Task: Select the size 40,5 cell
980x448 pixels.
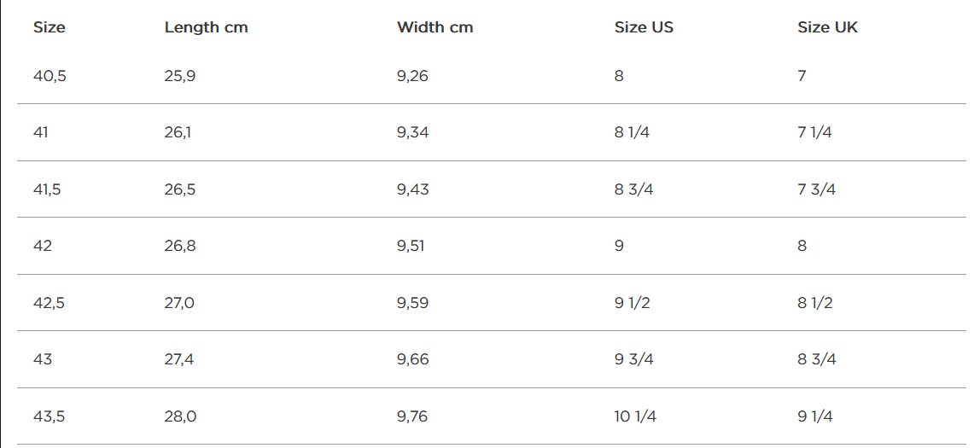Action: [50, 76]
